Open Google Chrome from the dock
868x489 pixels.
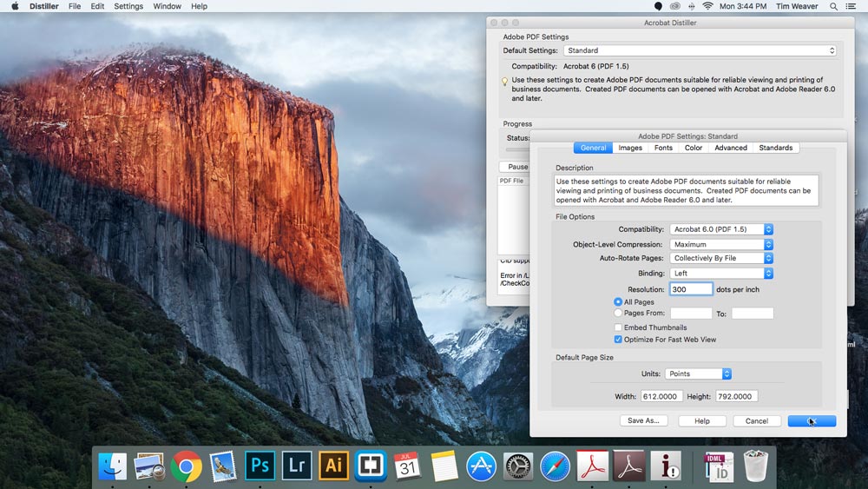186,466
